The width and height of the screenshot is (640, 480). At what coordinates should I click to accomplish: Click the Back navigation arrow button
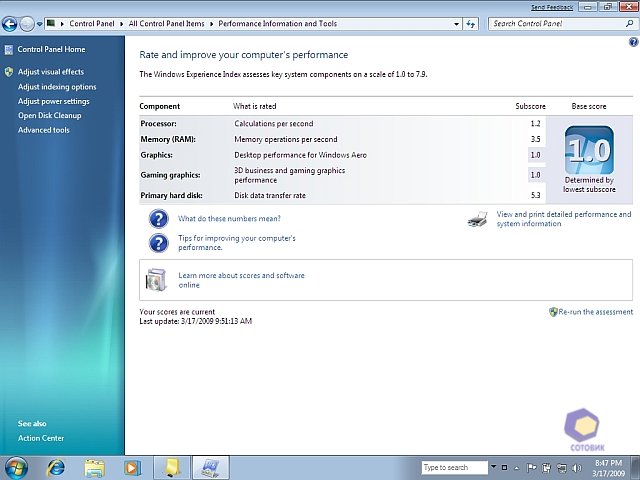click(11, 23)
